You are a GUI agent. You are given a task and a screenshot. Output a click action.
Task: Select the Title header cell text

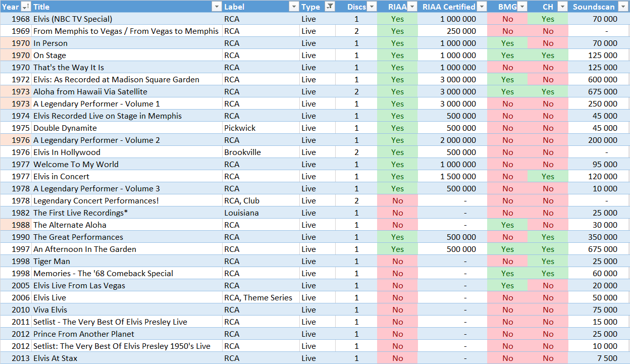41,7
